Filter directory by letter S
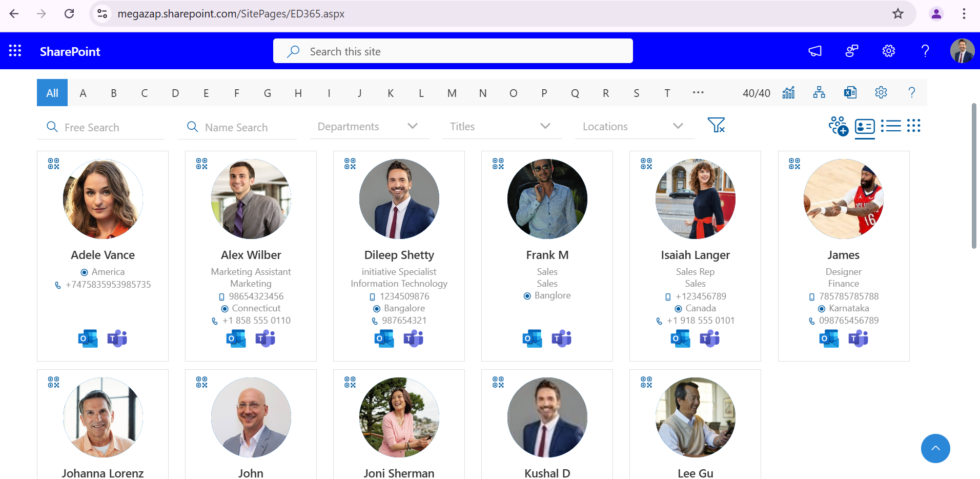Viewport: 980px width, 479px height. point(637,93)
